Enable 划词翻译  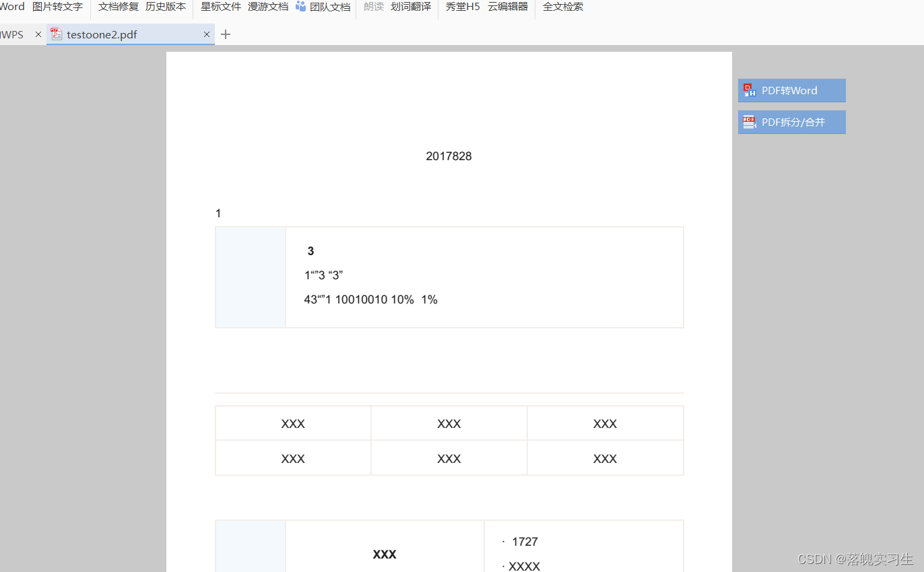pyautogui.click(x=411, y=7)
